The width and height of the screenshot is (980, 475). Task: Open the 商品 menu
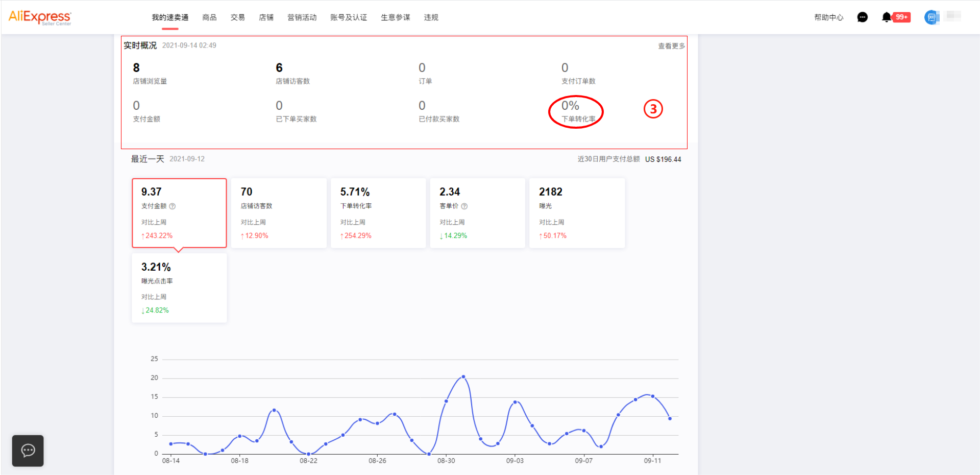coord(209,17)
